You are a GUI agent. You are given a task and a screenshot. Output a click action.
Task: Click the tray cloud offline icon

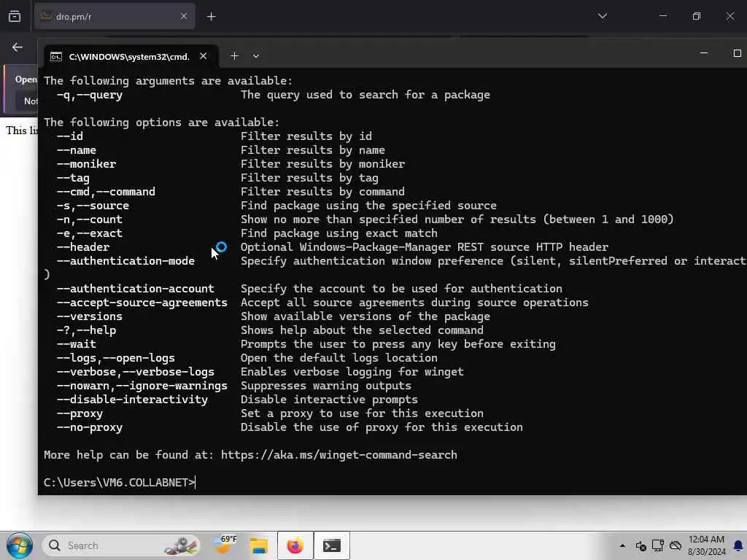click(x=675, y=545)
